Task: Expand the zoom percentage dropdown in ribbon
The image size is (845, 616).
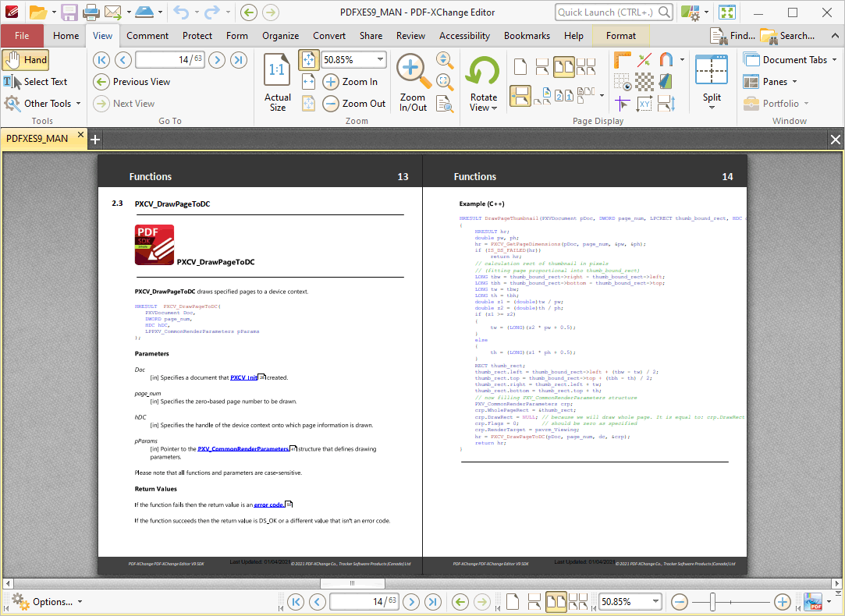Action: click(380, 60)
